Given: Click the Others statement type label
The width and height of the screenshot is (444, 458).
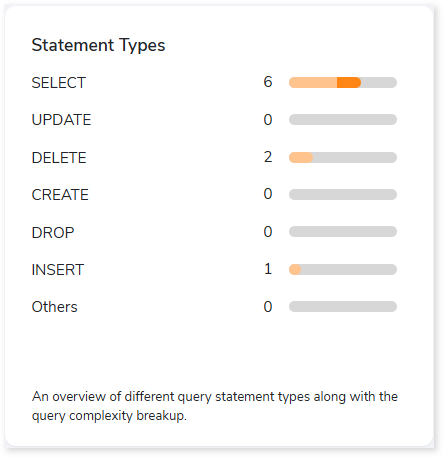Looking at the screenshot, I should (54, 307).
